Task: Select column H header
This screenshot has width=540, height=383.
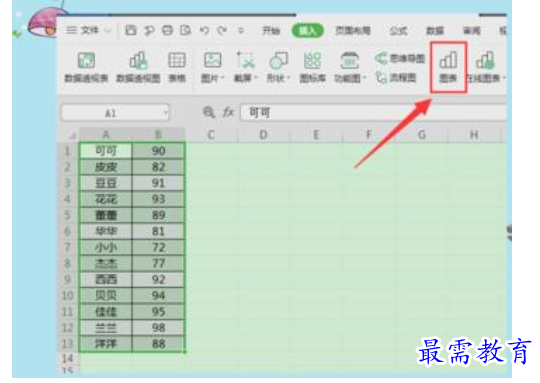Action: [x=474, y=135]
